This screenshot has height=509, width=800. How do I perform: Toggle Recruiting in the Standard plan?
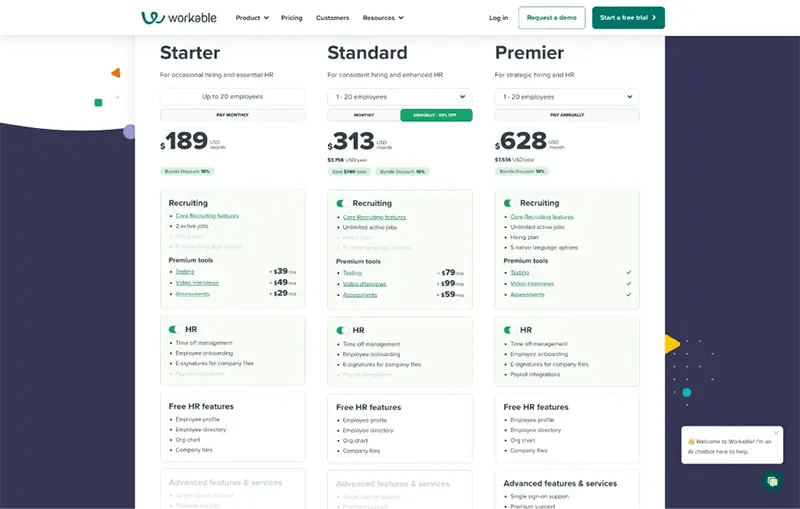[x=342, y=203]
